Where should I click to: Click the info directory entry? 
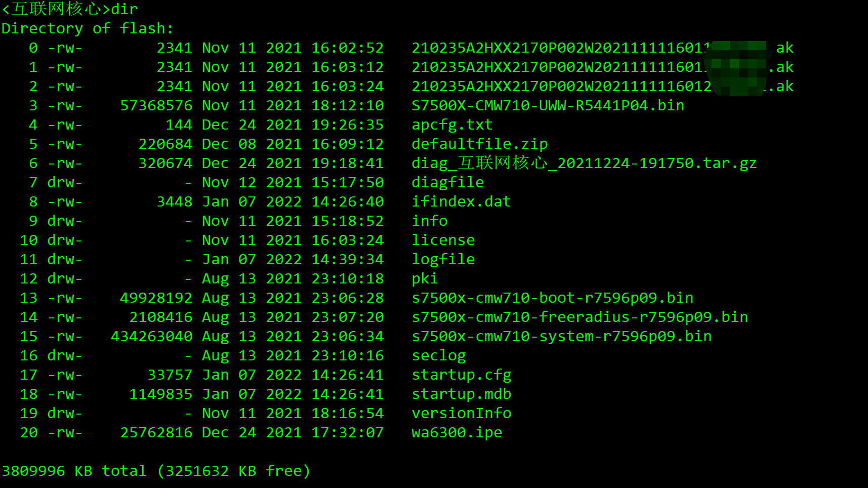click(430, 221)
